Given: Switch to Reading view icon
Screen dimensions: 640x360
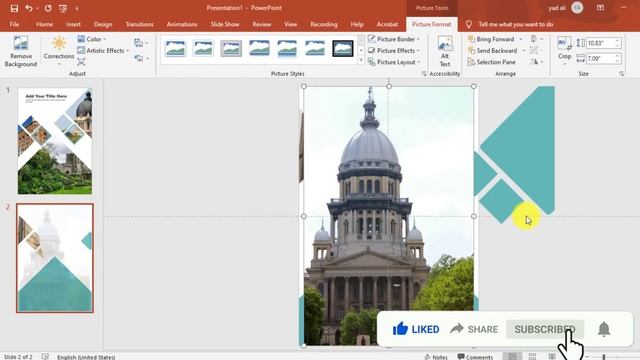Looking at the screenshot, I should [x=552, y=356].
